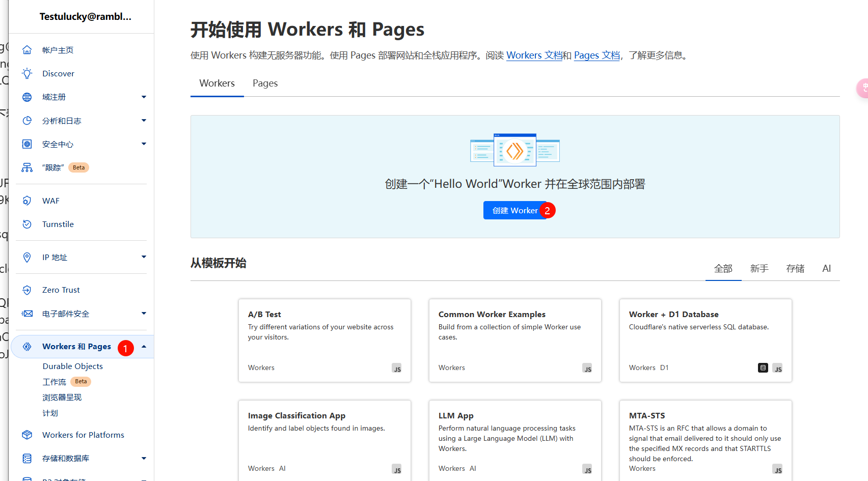Click the Workers 和 Pages diamond icon
868x481 pixels.
pos(27,347)
